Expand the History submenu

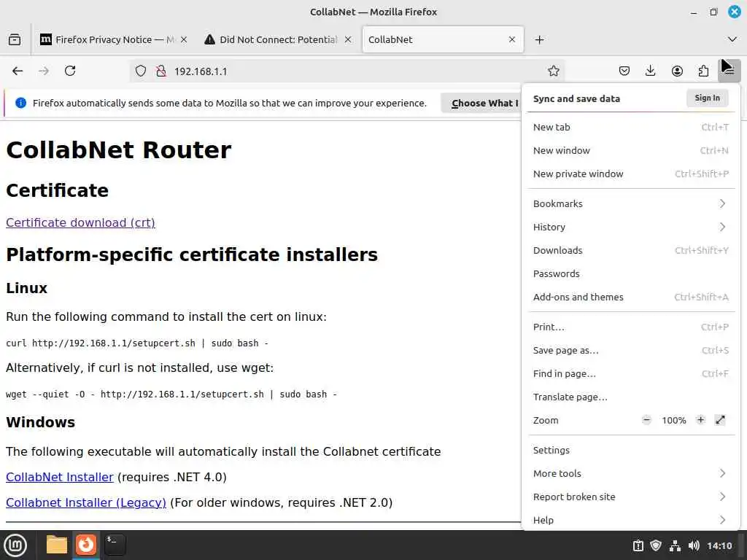point(631,227)
